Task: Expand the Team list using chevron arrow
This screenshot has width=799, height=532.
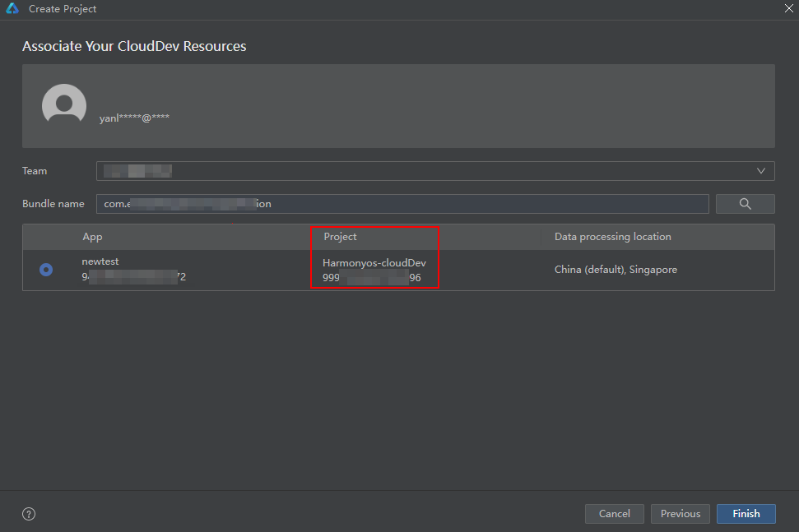Action: (x=761, y=171)
